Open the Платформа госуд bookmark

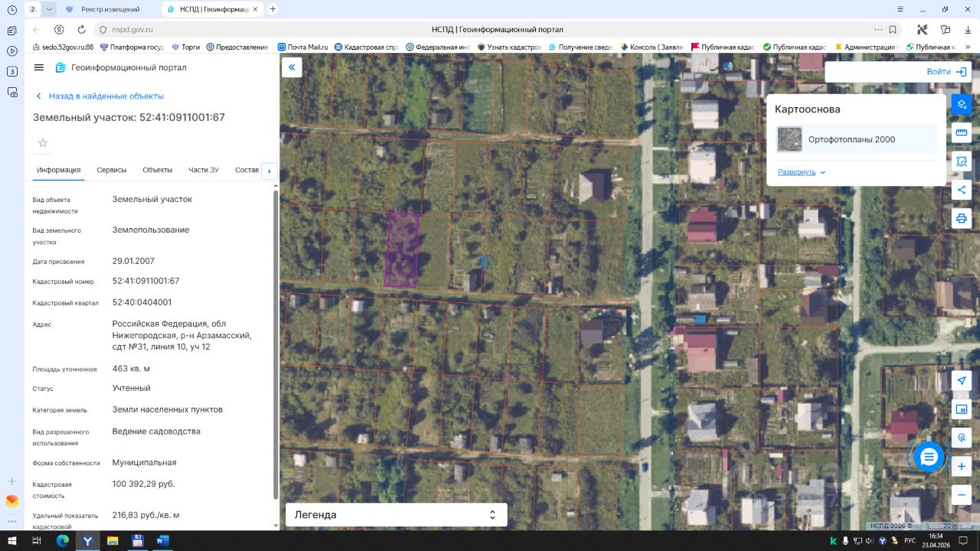(132, 47)
